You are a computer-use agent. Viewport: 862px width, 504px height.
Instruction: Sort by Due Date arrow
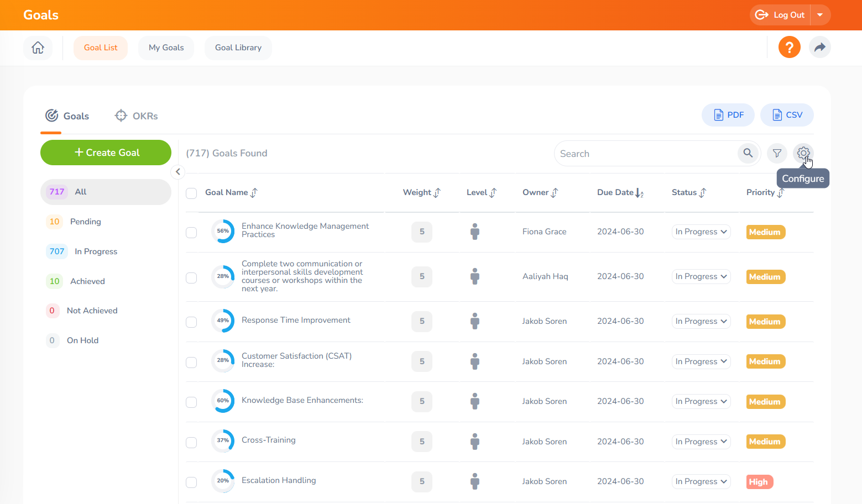point(639,192)
